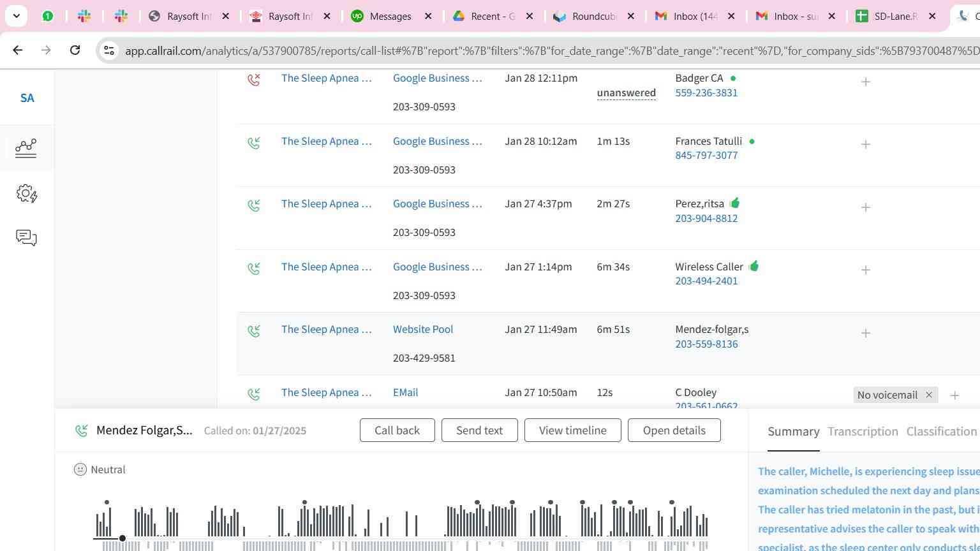
Task: Click inbound call icon for Perez,ritsa row
Action: click(x=254, y=205)
